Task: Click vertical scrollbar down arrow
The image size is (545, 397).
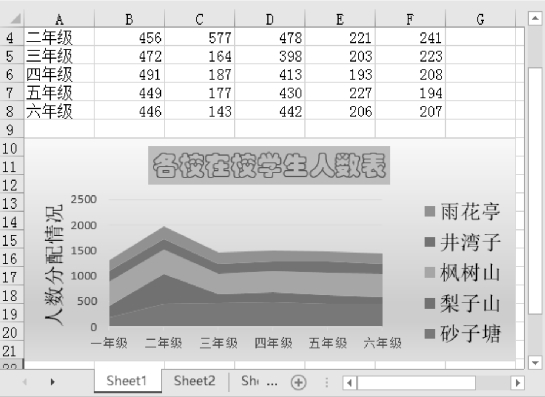Action: pos(535,363)
